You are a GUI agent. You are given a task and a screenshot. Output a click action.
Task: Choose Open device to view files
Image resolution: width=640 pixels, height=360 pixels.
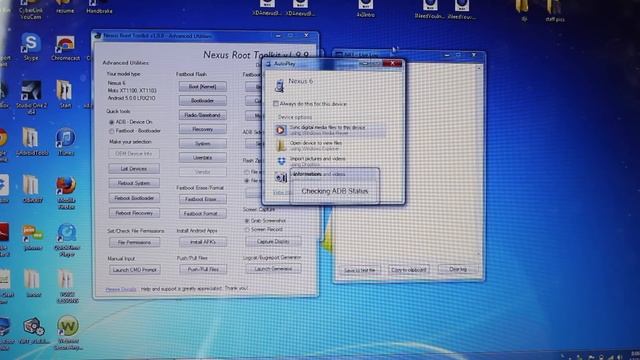329,145
